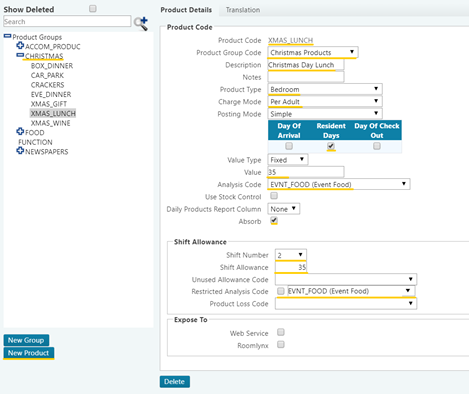Click the FOOD group label
Screen dimensions: 469x394
point(35,133)
